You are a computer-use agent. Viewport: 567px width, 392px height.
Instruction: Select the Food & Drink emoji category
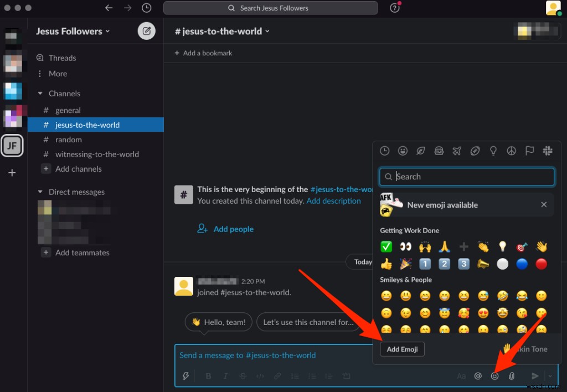point(439,151)
